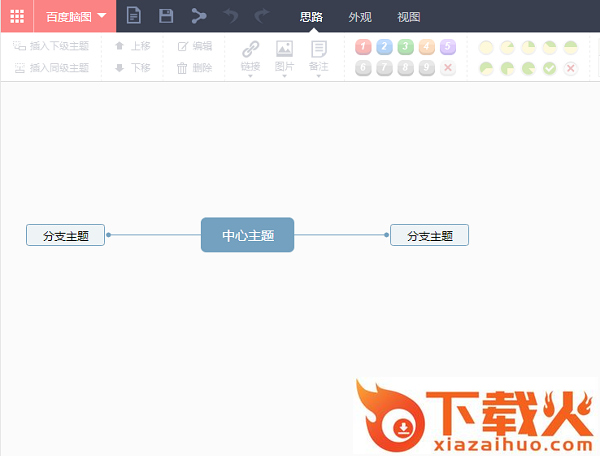Open the 百度脑图 dropdown menu

75,16
